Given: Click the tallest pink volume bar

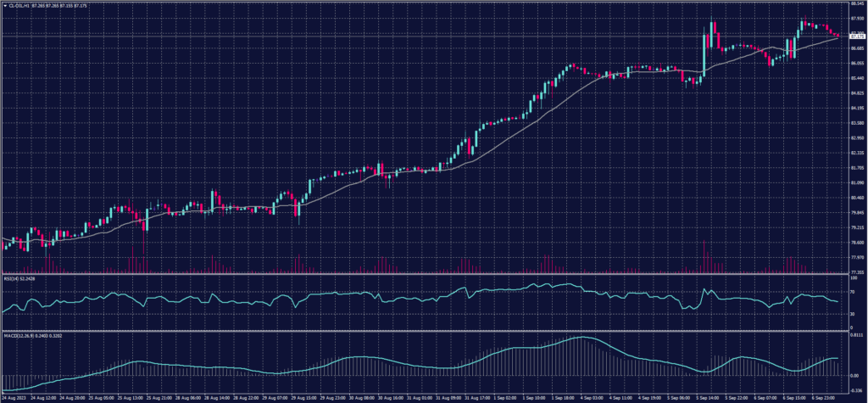Looking at the screenshot, I should (704, 256).
